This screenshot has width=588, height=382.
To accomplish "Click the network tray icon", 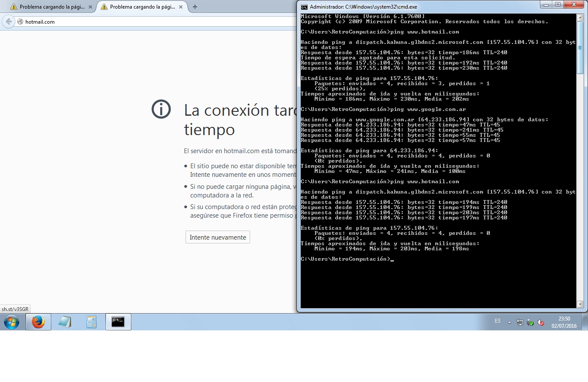I will tap(520, 322).
